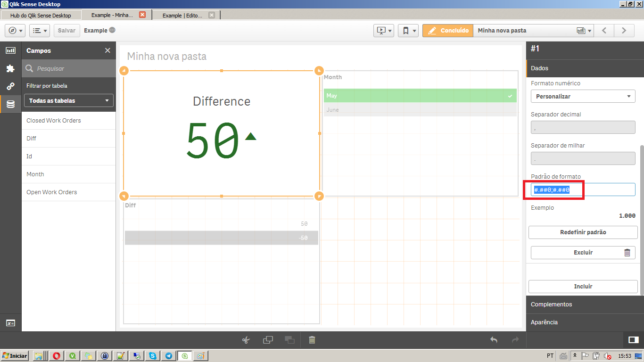The height and width of the screenshot is (362, 644).
Task: Click the Padrão de formato input field
Action: pyautogui.click(x=583, y=189)
